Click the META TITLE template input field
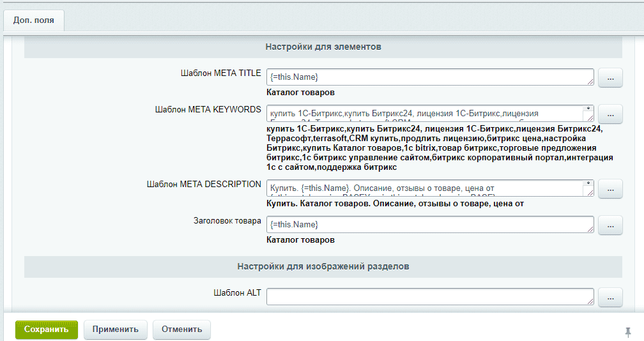644x341 pixels. pyautogui.click(x=430, y=77)
